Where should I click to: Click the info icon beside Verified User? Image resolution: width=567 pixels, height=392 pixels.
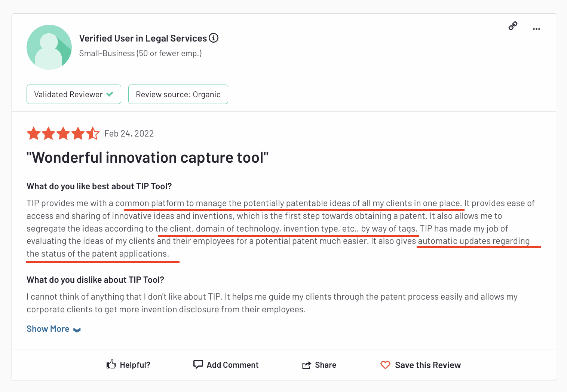214,38
